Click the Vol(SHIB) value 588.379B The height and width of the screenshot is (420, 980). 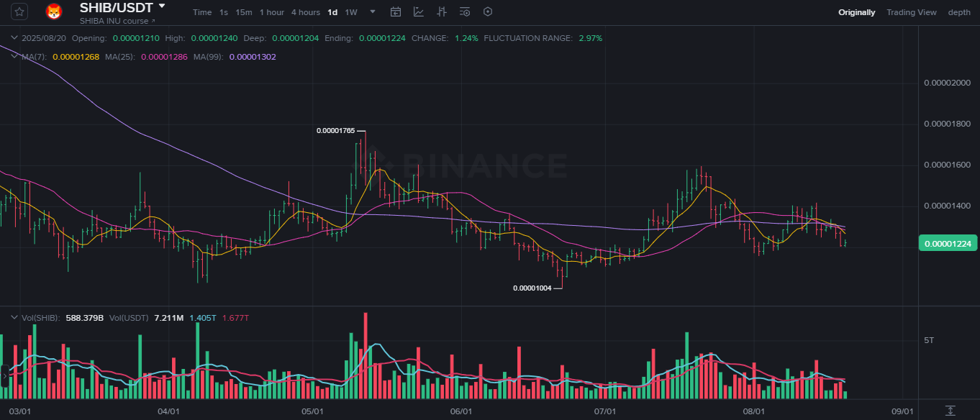pos(85,318)
